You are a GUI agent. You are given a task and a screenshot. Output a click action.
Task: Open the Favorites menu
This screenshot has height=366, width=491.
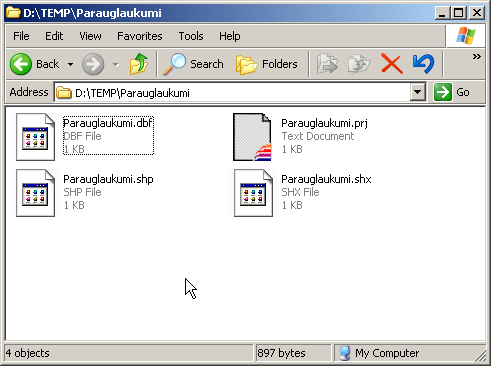coord(140,36)
